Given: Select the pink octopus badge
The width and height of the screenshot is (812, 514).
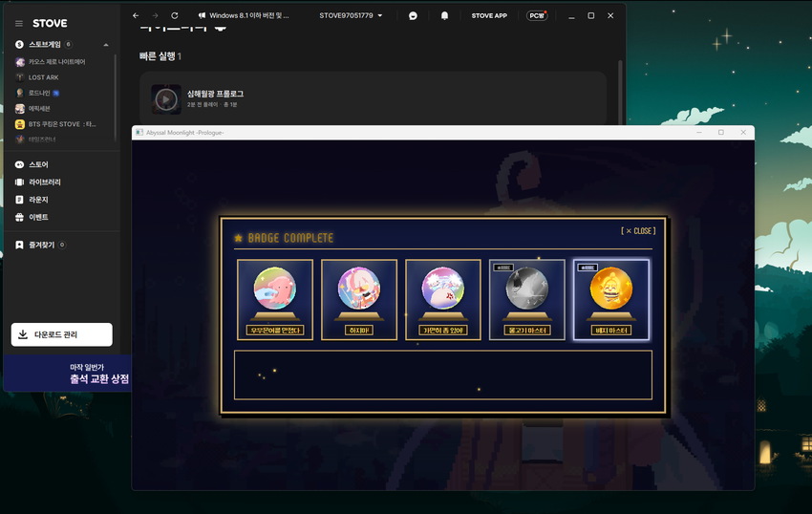Looking at the screenshot, I should (x=275, y=299).
